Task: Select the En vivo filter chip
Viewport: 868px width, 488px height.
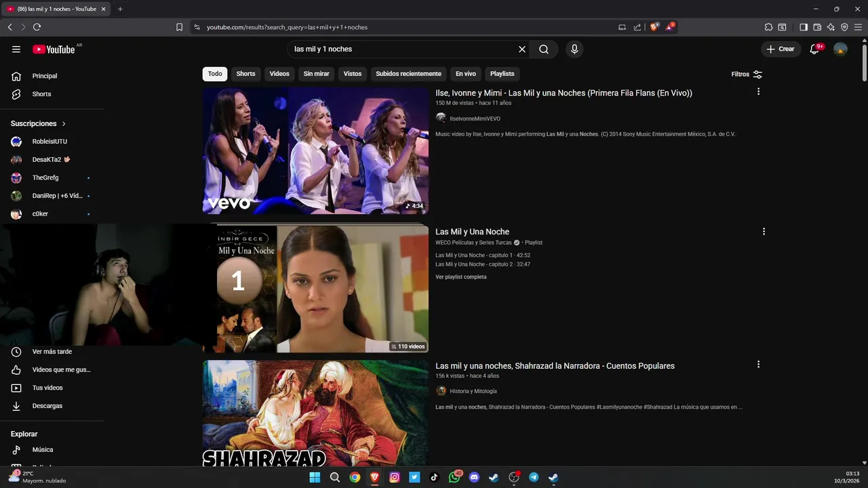Action: coord(465,73)
